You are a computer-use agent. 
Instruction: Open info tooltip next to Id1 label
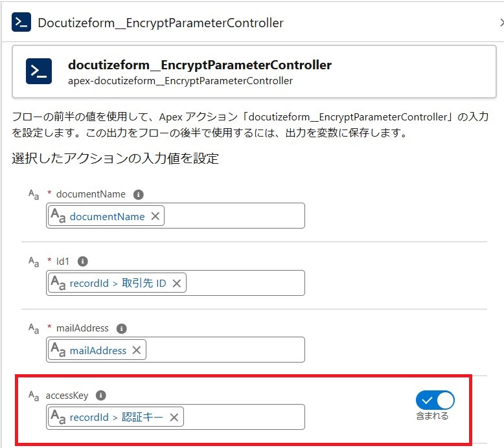pyautogui.click(x=83, y=262)
